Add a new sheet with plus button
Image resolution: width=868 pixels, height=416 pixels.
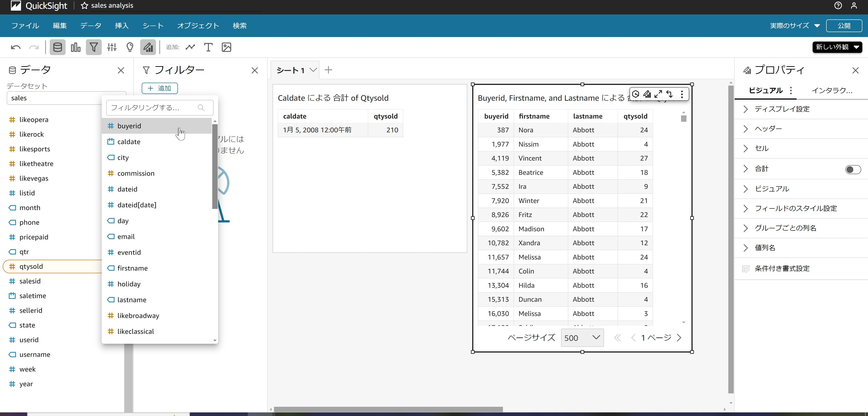point(328,70)
